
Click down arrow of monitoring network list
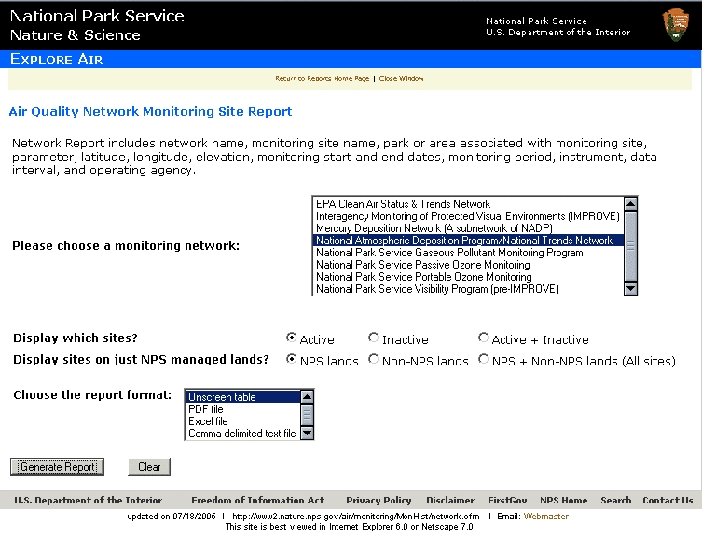point(631,288)
